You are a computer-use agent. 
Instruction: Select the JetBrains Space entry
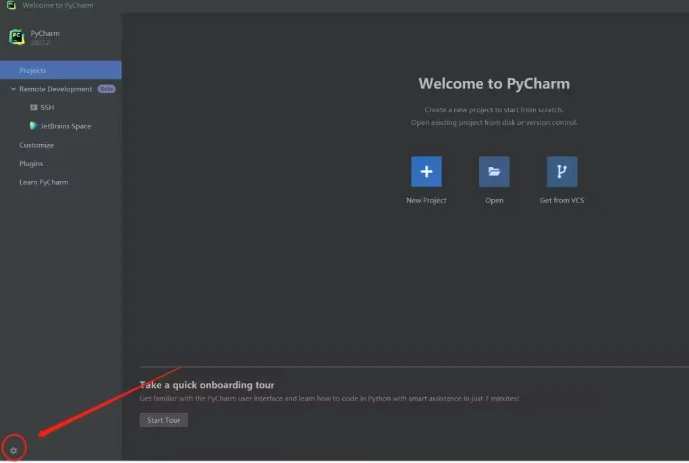65,126
